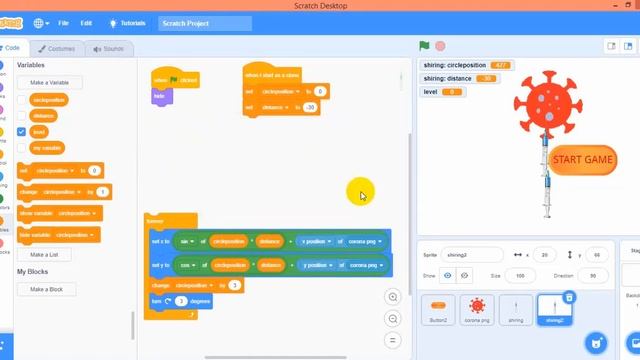The width and height of the screenshot is (640, 360).
Task: Switch to large stage layout
Action: [628, 46]
